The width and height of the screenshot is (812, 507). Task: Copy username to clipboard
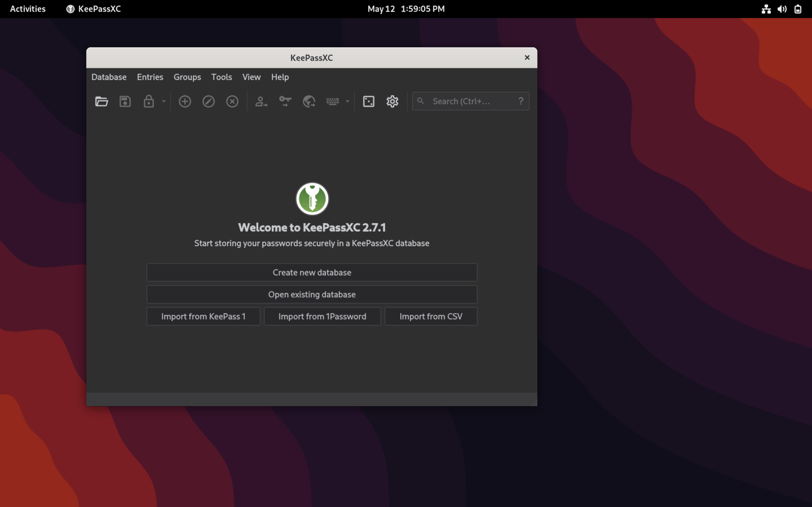(x=261, y=101)
